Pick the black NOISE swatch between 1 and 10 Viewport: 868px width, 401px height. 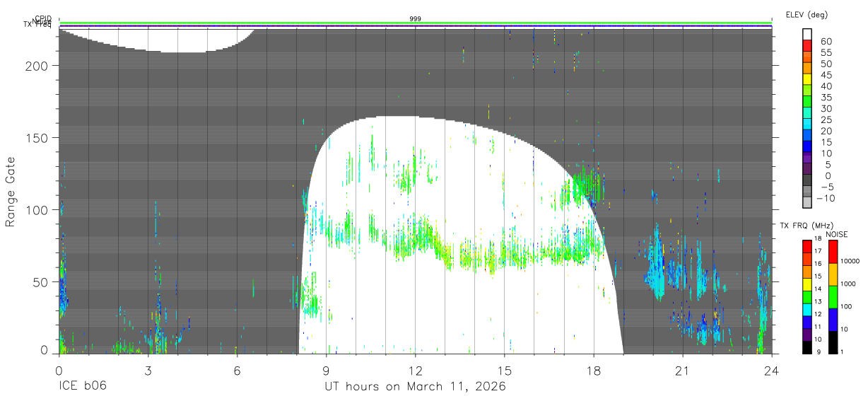click(833, 342)
